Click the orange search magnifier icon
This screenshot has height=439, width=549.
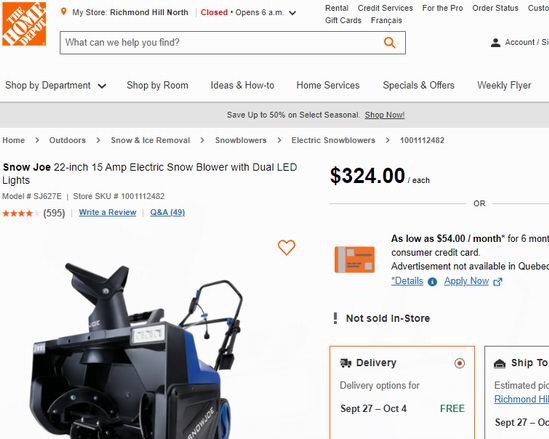tap(389, 43)
